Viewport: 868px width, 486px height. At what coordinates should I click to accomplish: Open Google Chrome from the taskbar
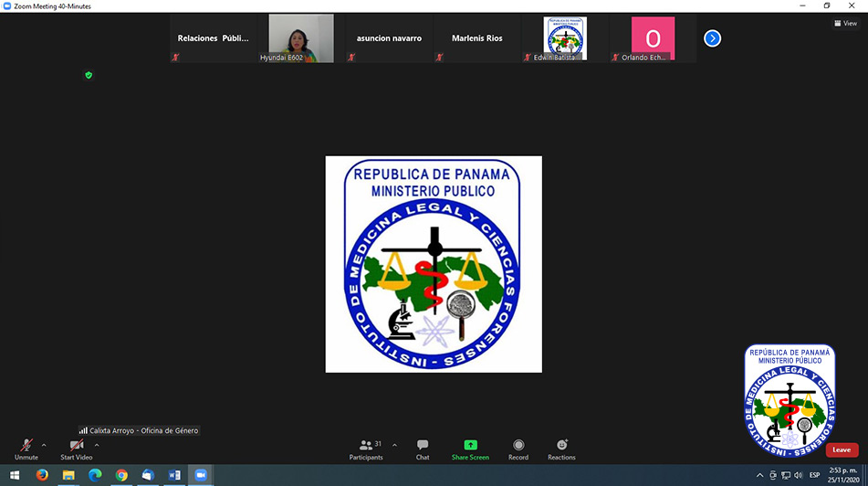121,475
